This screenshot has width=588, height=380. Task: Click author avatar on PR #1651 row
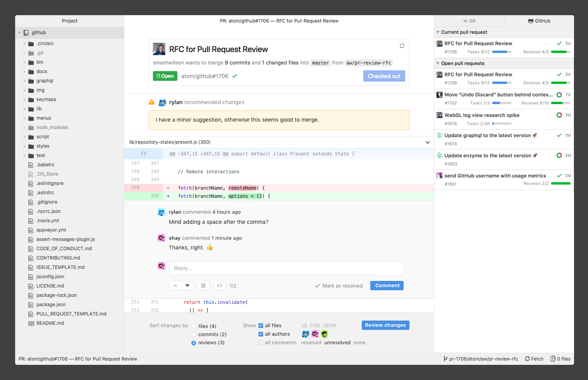click(439, 176)
